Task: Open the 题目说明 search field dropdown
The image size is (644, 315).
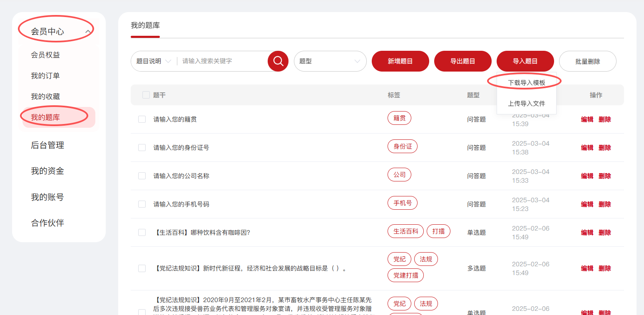Action: click(154, 61)
